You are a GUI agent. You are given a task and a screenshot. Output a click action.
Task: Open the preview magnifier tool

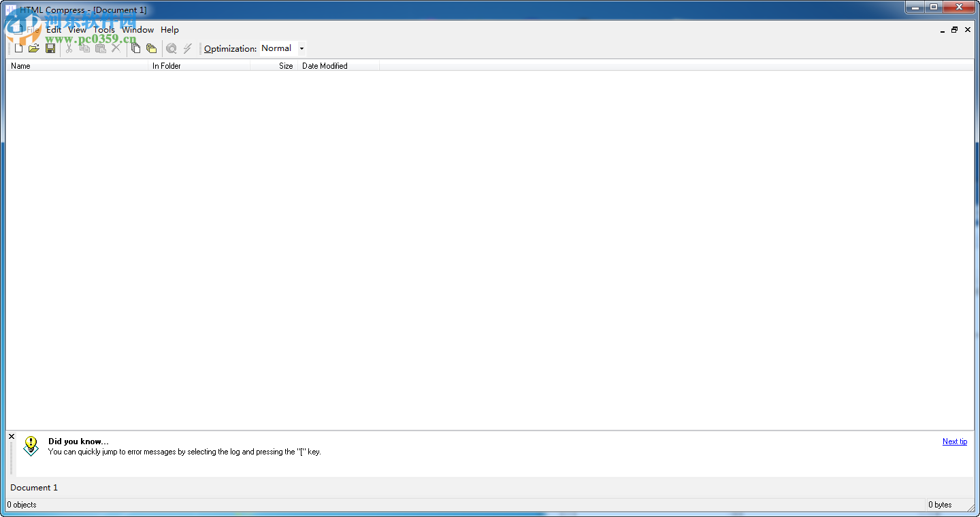171,48
